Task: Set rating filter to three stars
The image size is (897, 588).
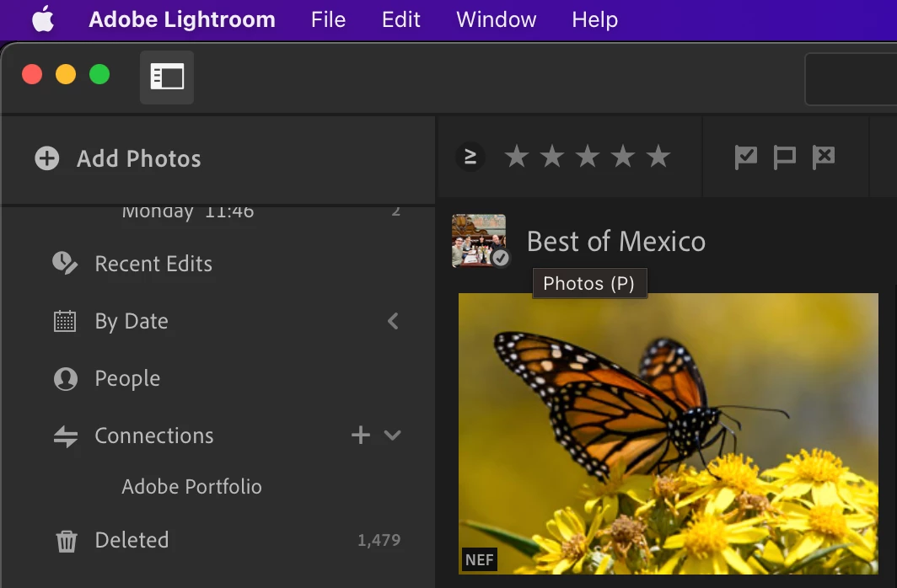Action: [x=588, y=156]
